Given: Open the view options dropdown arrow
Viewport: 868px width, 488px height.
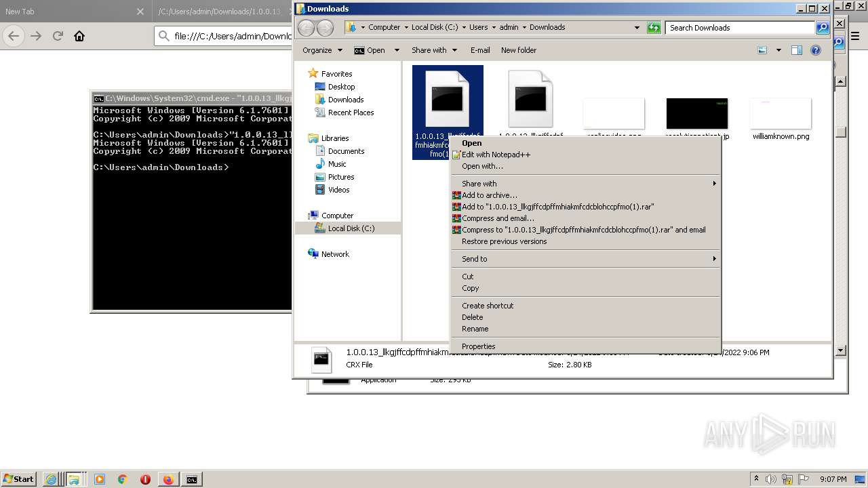Looking at the screenshot, I should [x=778, y=50].
